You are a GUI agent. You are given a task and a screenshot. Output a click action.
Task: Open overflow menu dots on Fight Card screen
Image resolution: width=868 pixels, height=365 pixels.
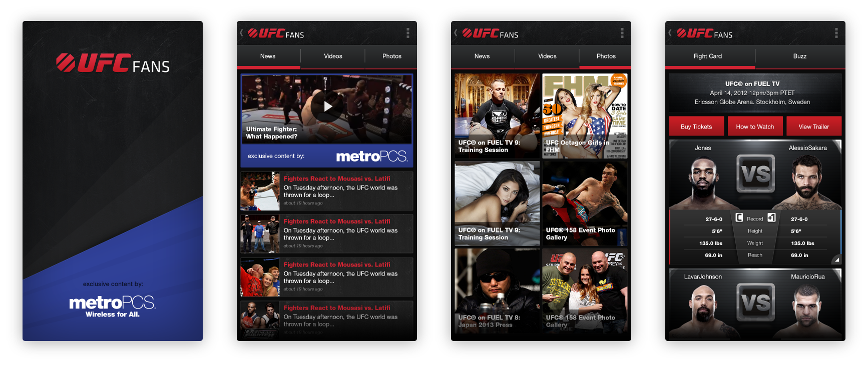tap(836, 33)
